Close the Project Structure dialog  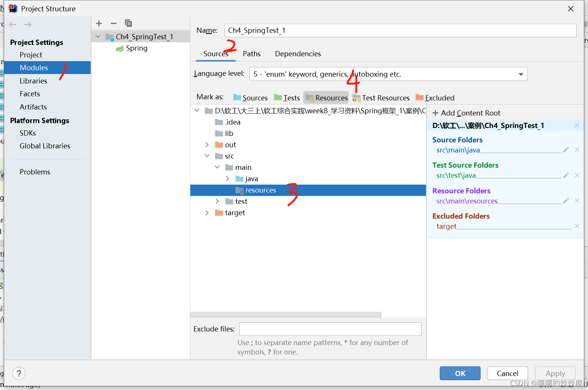click(x=571, y=9)
